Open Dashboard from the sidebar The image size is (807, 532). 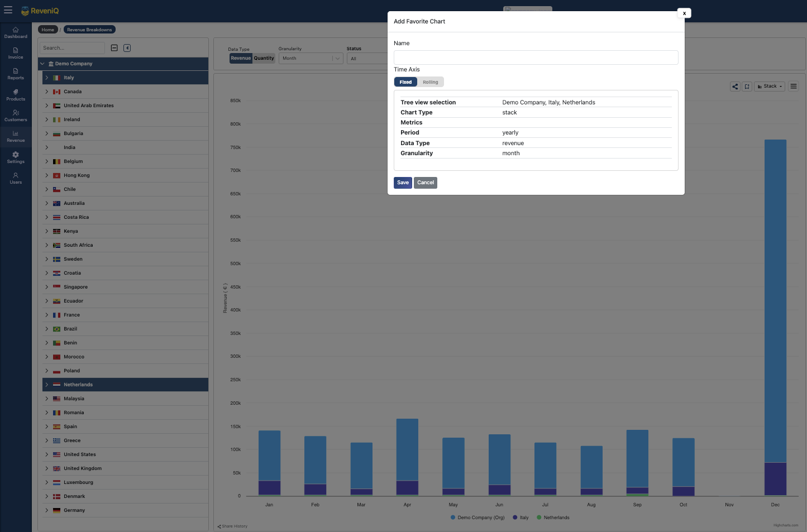[x=16, y=32]
